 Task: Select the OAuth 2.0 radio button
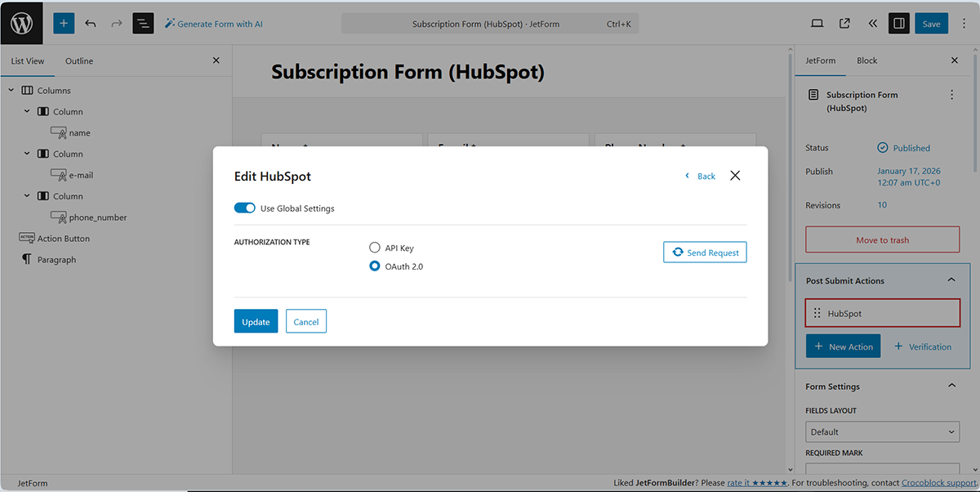click(375, 266)
